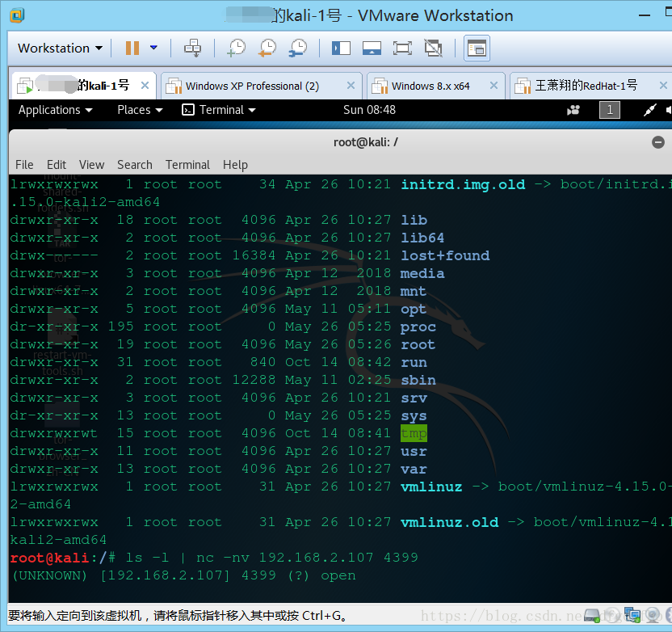Open the Terminal app menu in top bar

(219, 110)
